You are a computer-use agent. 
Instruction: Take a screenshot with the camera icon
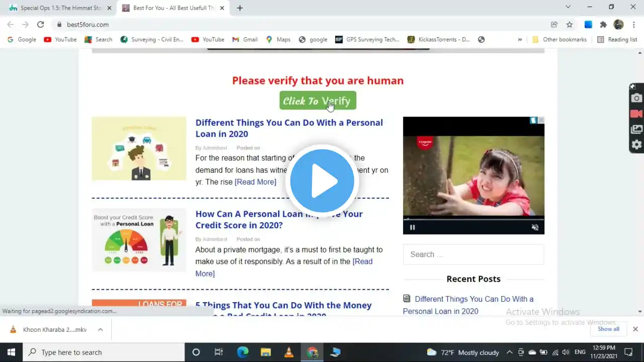coord(636,99)
